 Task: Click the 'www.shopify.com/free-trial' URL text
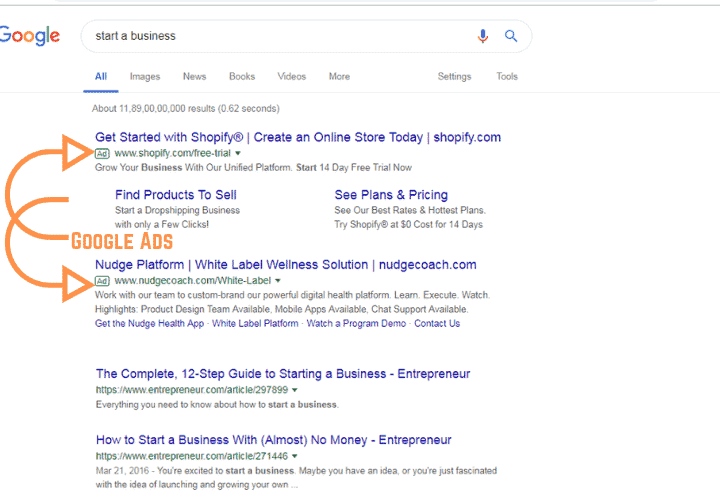(173, 153)
